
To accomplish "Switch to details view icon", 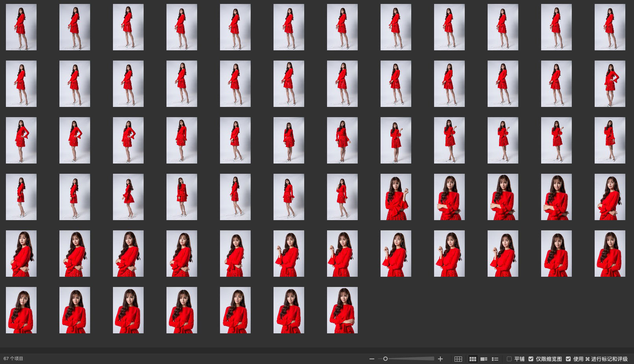I will [x=484, y=359].
